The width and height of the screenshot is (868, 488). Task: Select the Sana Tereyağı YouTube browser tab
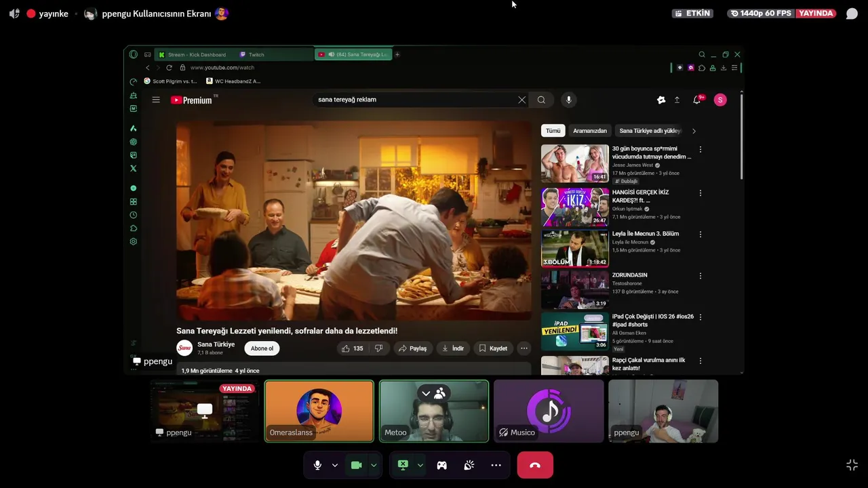[x=353, y=54]
